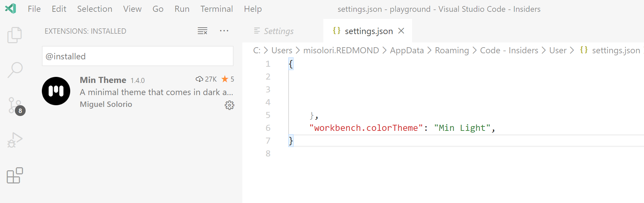This screenshot has height=203, width=644.
Task: Click the C: breadcrumb segment
Action: (x=257, y=50)
